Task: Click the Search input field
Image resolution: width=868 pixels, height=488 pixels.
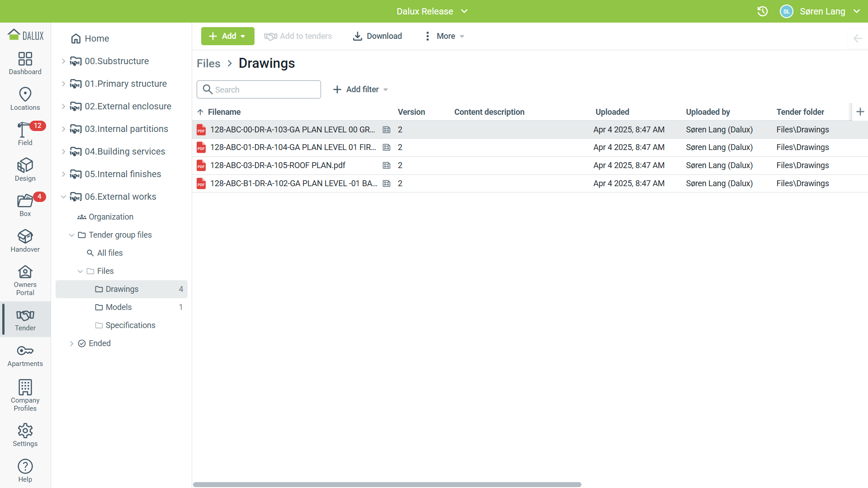Action: (x=259, y=89)
